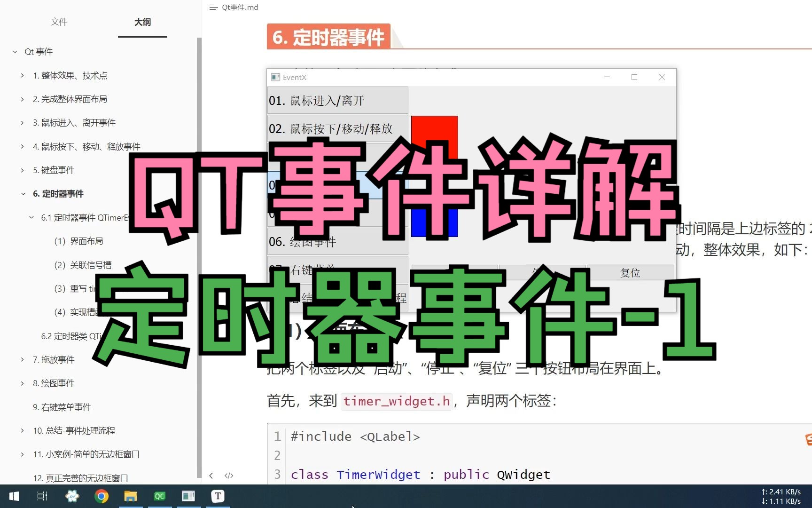
Task: Go to 9. 右键菜单事件 heading
Action: [x=62, y=407]
